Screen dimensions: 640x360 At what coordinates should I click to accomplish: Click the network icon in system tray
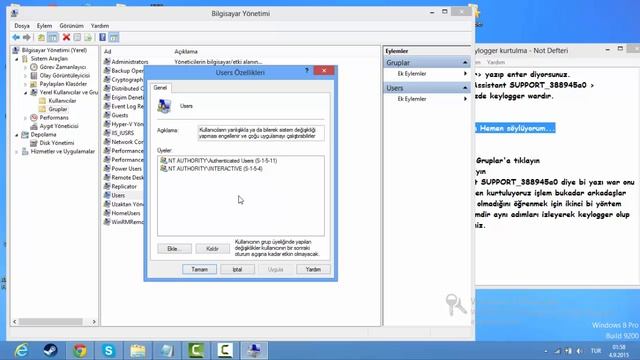click(557, 351)
